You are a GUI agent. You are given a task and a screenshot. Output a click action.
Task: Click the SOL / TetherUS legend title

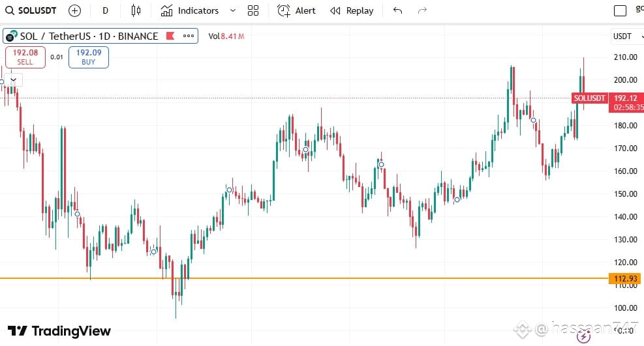pyautogui.click(x=89, y=36)
